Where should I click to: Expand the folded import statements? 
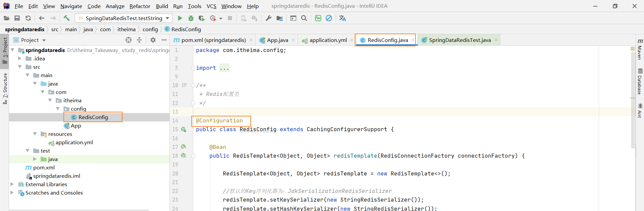[x=193, y=68]
